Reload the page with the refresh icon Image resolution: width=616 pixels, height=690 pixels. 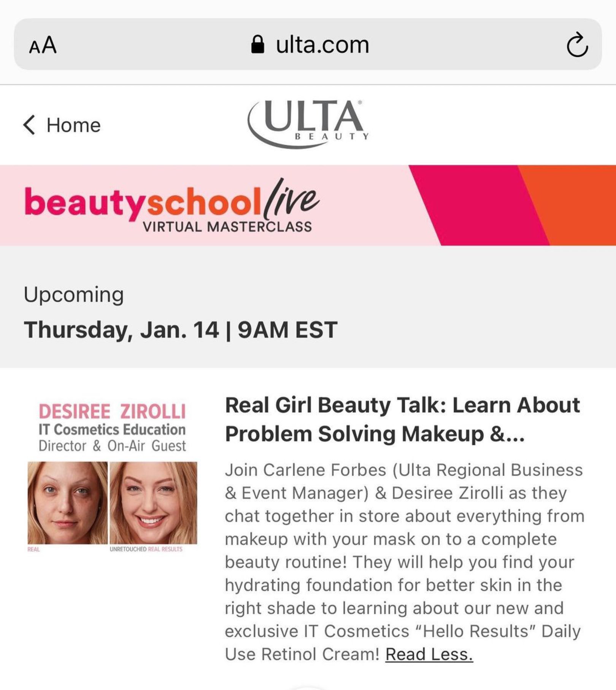[577, 45]
